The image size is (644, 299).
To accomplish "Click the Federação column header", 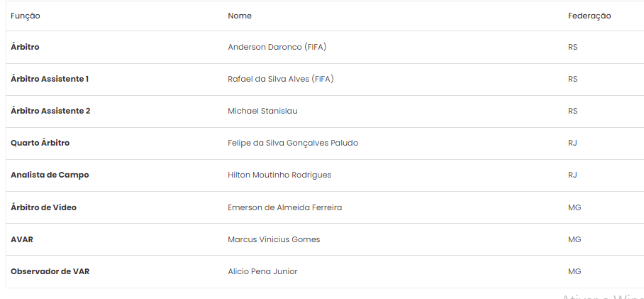I will pyautogui.click(x=589, y=16).
